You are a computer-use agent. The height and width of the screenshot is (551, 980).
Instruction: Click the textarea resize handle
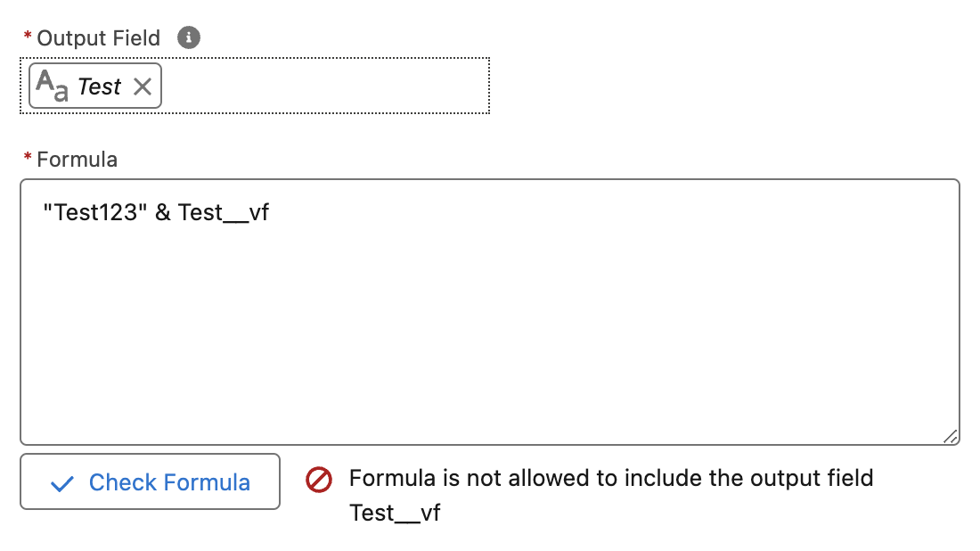point(951,436)
